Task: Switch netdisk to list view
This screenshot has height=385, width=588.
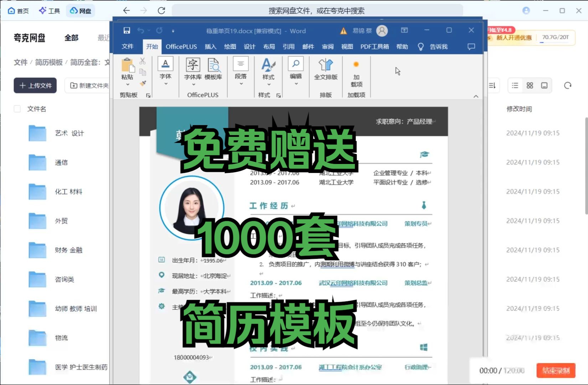Action: (515, 86)
